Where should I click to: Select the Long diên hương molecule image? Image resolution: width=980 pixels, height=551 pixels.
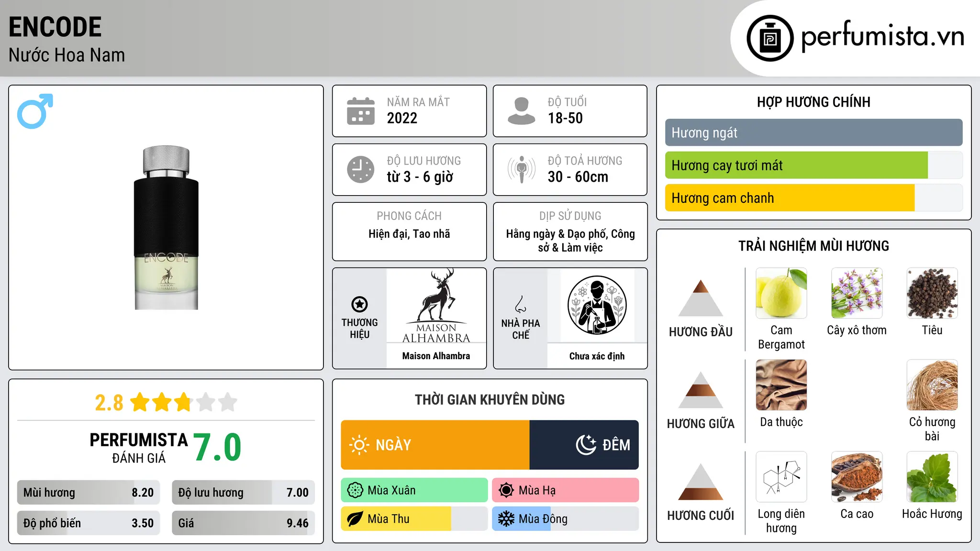[x=781, y=477]
